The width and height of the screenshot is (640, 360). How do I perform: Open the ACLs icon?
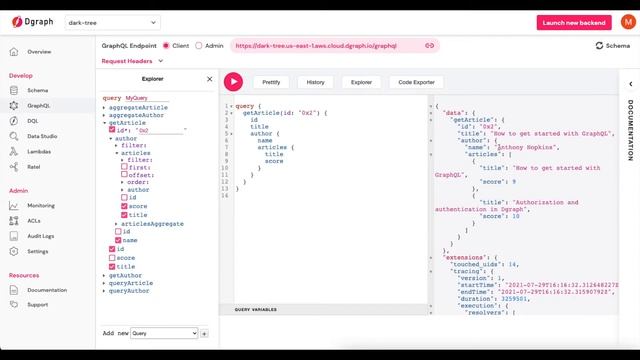click(14, 221)
